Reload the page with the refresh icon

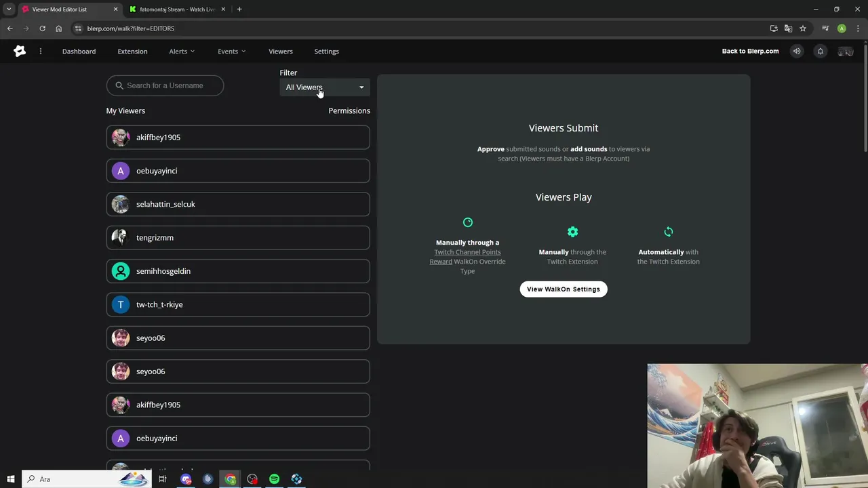pos(42,28)
